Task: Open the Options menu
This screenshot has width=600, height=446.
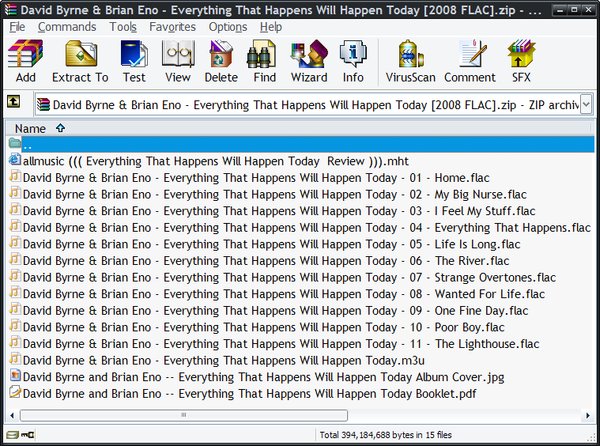Action: [x=228, y=27]
